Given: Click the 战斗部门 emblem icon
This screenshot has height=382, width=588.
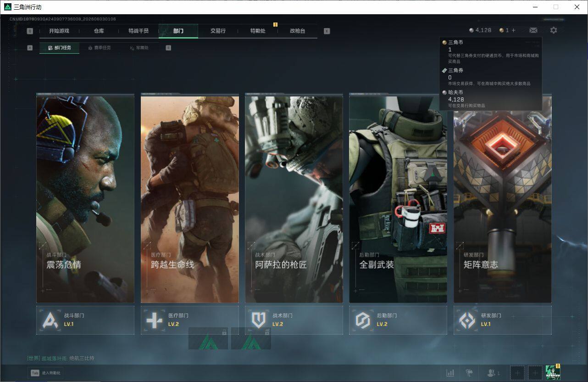Looking at the screenshot, I should point(50,320).
